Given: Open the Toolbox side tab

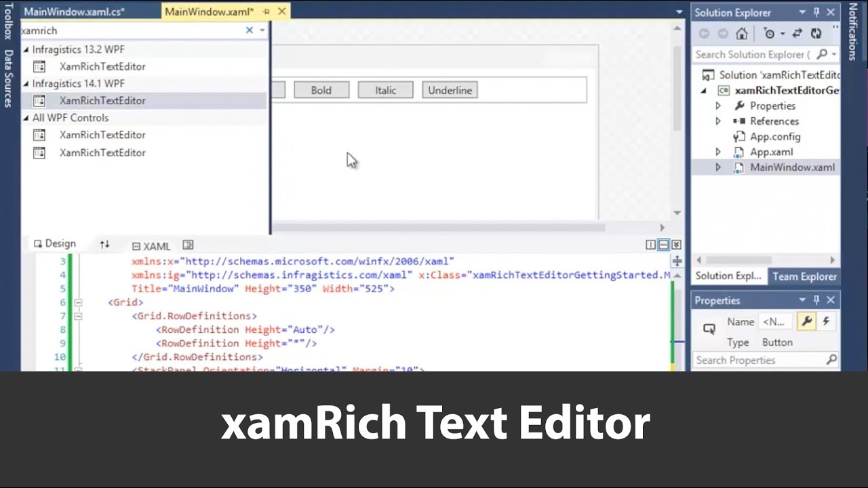Looking at the screenshot, I should click(x=9, y=22).
